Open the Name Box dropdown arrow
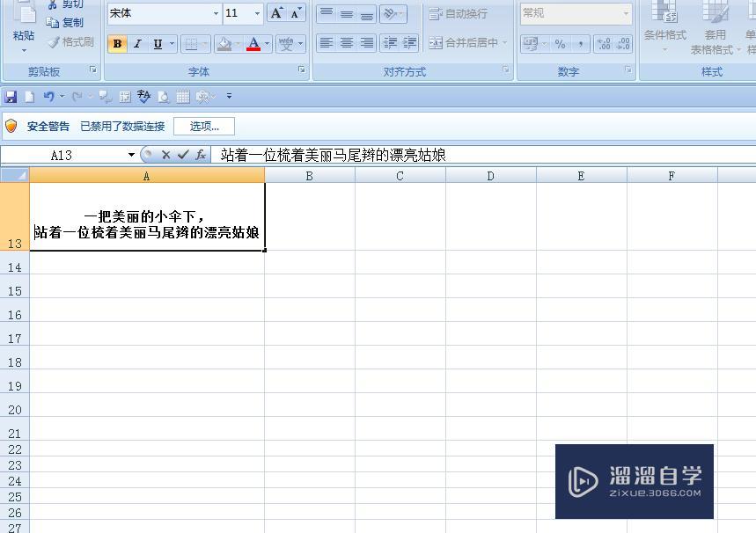 (x=131, y=155)
